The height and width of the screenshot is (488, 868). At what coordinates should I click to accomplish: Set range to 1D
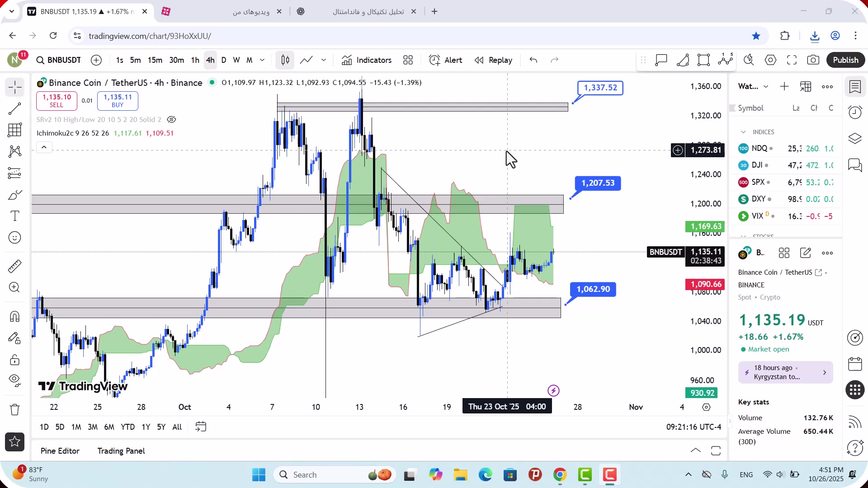44,427
